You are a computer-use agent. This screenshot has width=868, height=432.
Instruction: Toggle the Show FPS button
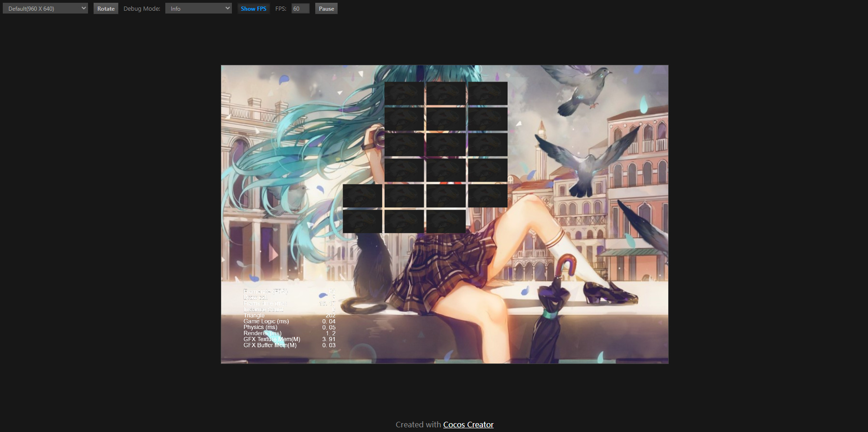[254, 8]
